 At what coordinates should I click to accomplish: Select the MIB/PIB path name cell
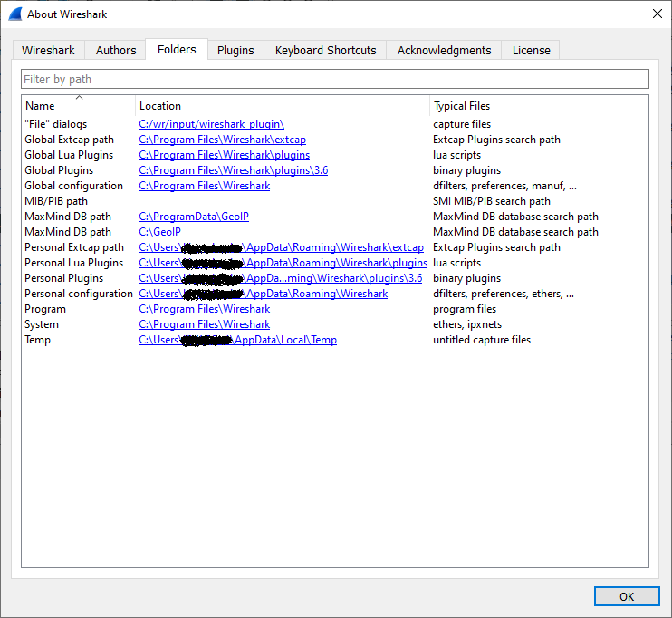56,201
